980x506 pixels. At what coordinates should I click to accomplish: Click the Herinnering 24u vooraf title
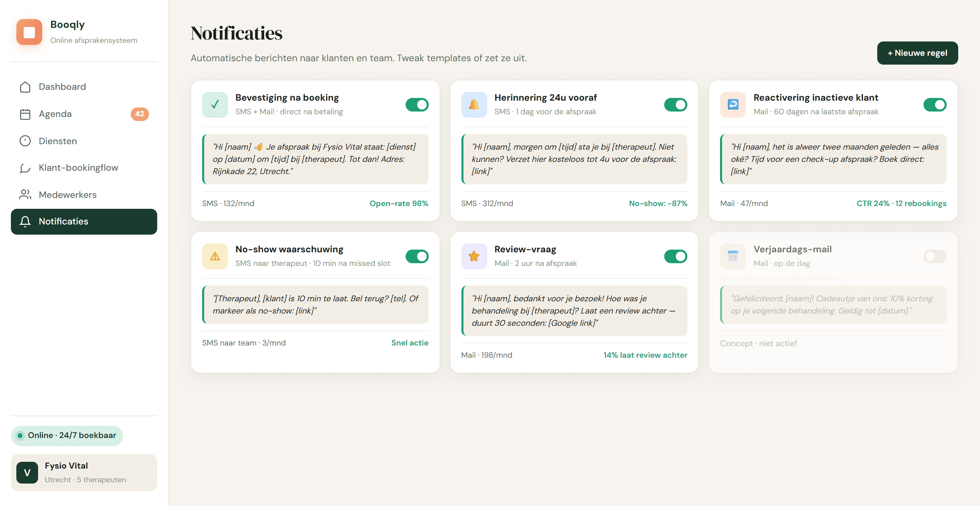545,98
